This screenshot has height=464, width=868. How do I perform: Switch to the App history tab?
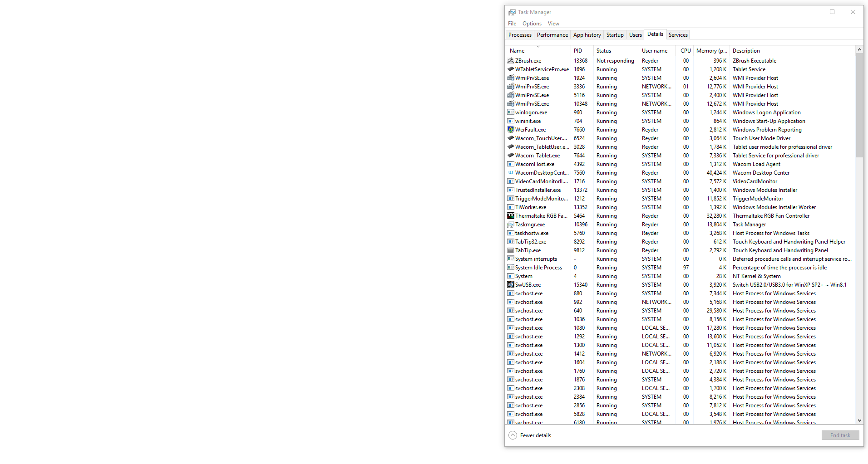[587, 35]
